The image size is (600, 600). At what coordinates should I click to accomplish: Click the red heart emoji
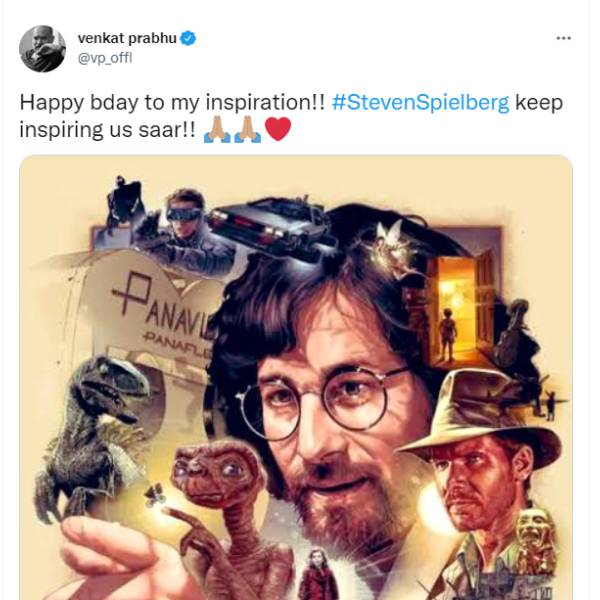point(277,131)
